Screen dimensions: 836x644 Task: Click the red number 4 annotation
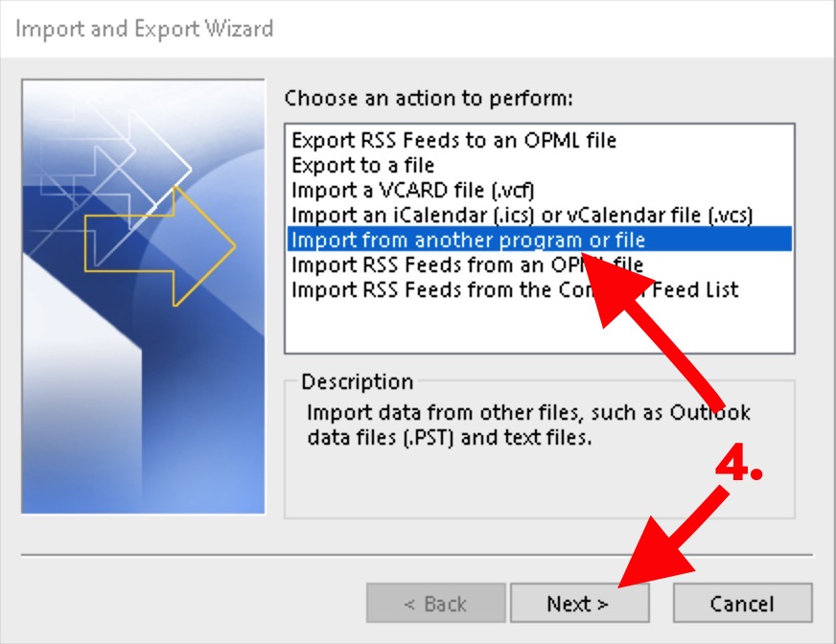[x=738, y=462]
